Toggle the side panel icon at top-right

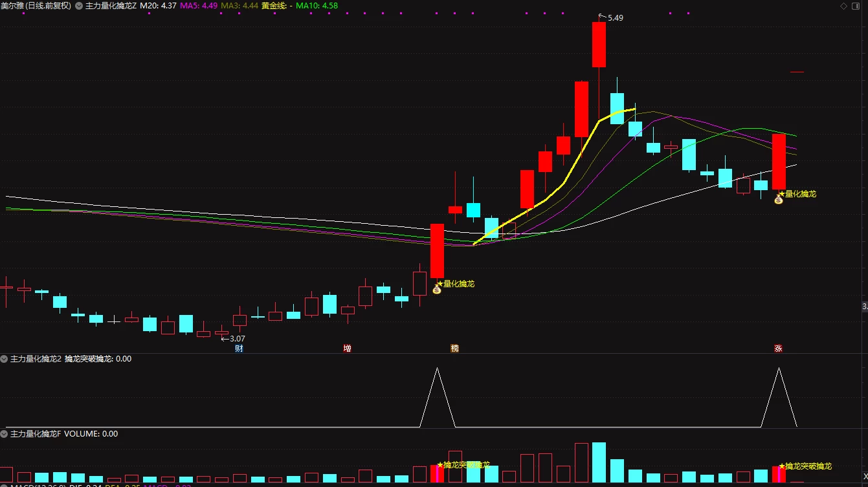856,6
